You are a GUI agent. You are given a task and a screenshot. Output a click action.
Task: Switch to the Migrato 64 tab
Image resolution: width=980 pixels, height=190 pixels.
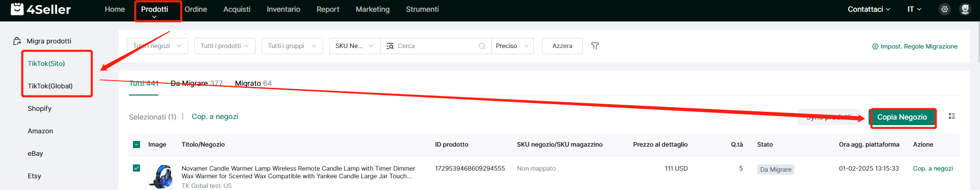(253, 83)
